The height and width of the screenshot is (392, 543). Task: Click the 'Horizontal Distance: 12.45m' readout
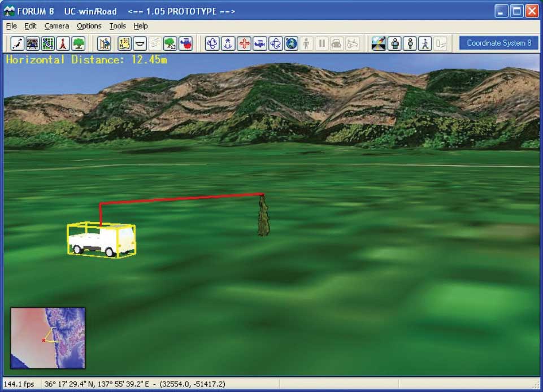tap(86, 60)
